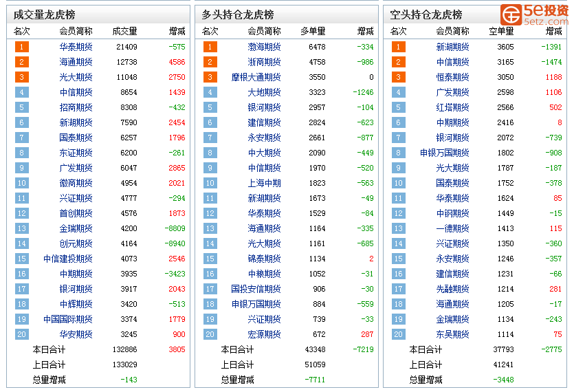Open 摩根大通期货 link
The height and width of the screenshot is (392, 574).
point(256,77)
